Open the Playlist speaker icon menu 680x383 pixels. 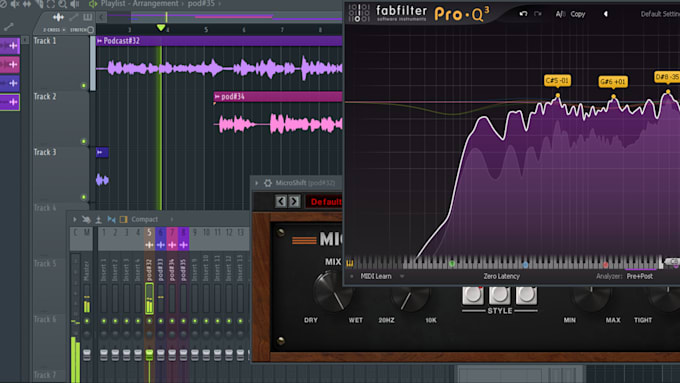coord(93,4)
